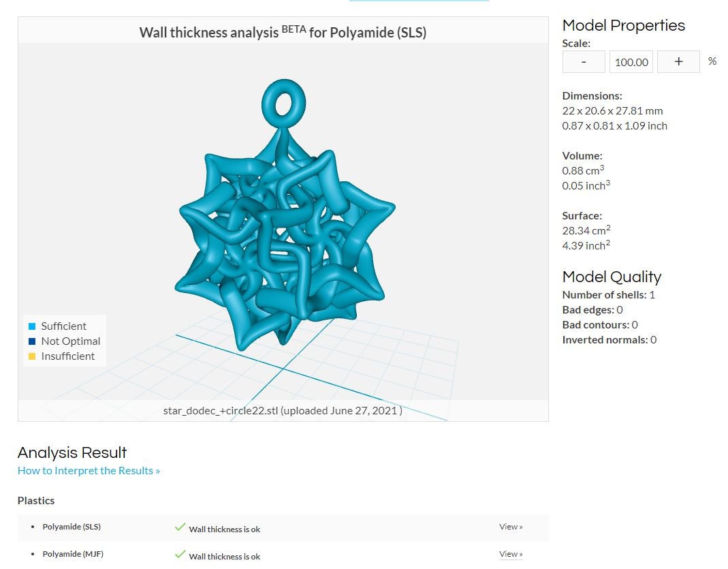This screenshot has height=569, width=728.
Task: Select the Polyamide (MJF) list item
Action: tap(73, 554)
